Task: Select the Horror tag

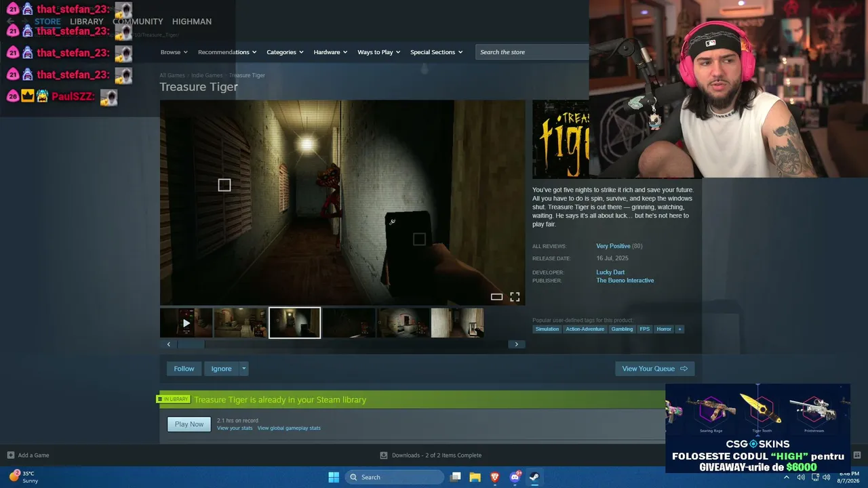Action: [664, 329]
